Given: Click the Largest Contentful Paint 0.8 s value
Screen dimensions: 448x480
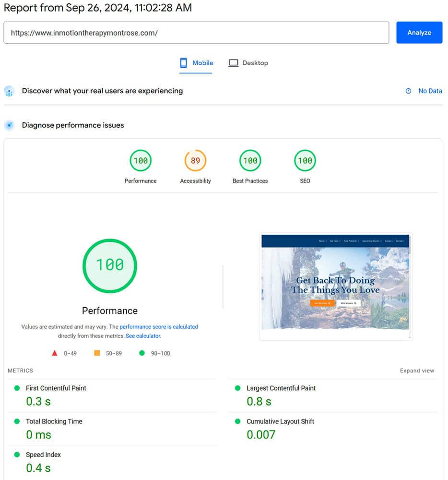Looking at the screenshot, I should click(259, 401).
